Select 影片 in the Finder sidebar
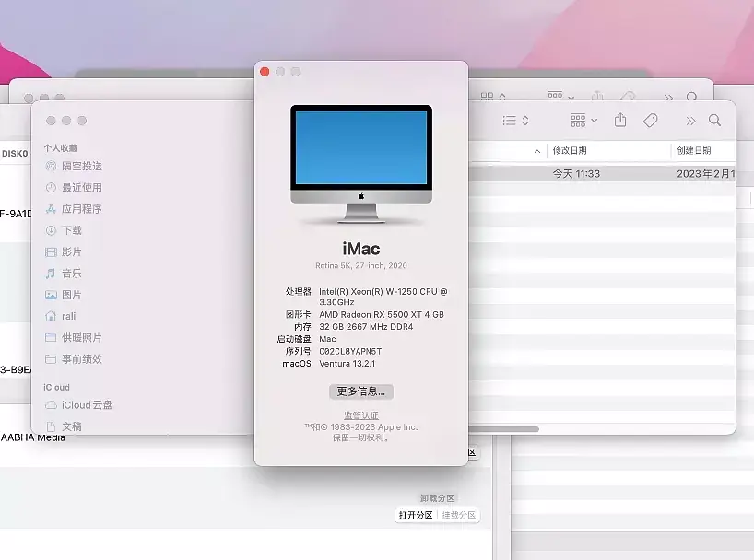754x560 pixels. pyautogui.click(x=64, y=251)
